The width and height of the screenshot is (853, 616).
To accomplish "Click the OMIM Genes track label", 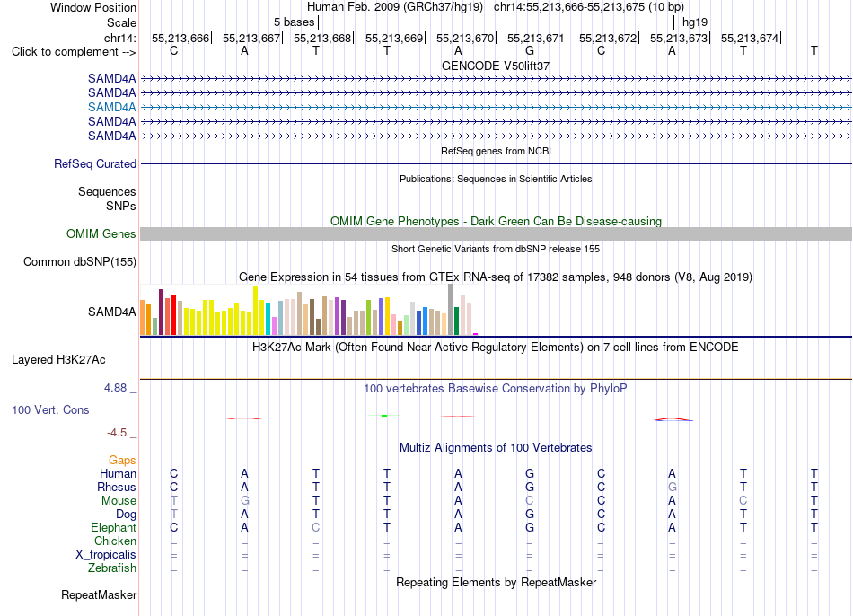I will (101, 234).
